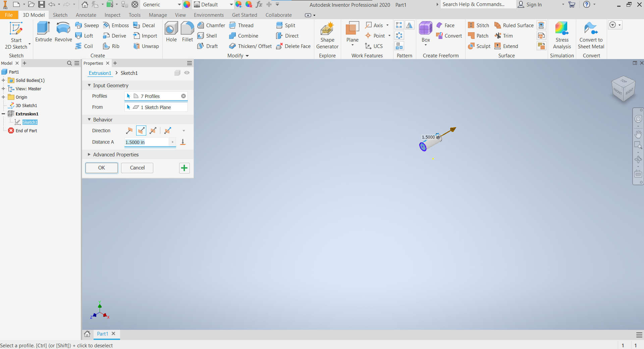The width and height of the screenshot is (644, 349).
Task: Expand the Origin folder node
Action: [x=3, y=97]
